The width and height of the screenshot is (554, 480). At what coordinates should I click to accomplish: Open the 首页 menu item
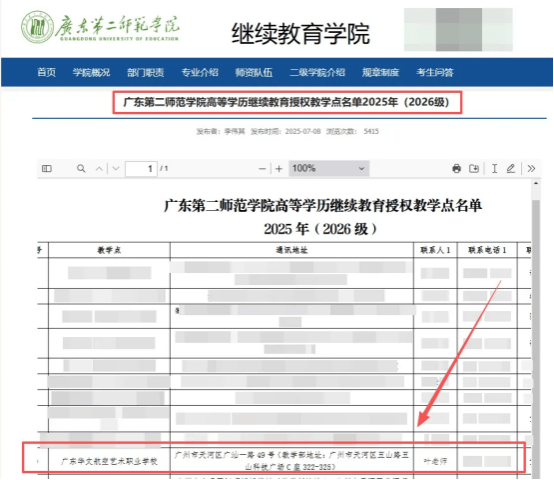[47, 72]
